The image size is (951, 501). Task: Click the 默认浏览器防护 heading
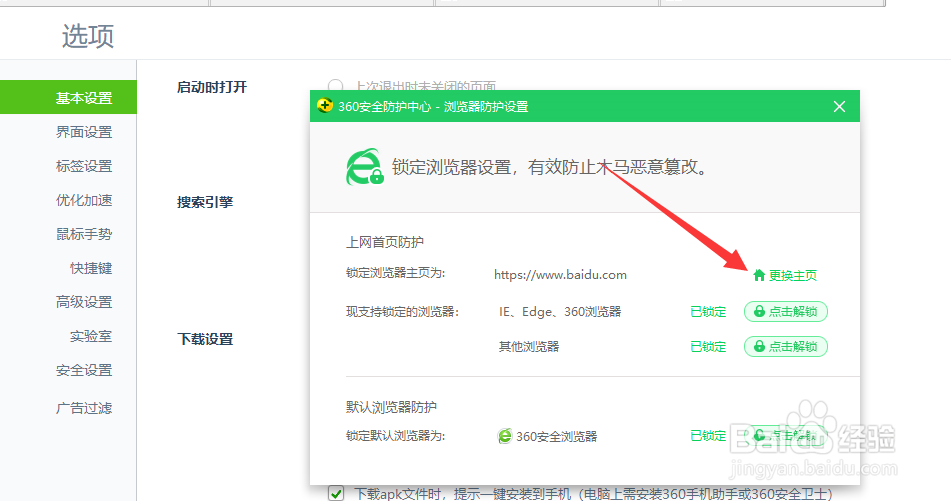pos(391,407)
